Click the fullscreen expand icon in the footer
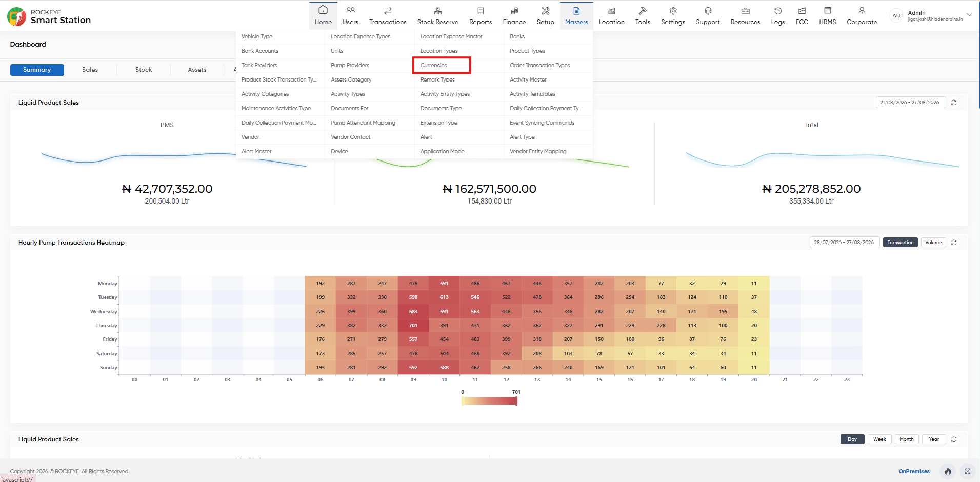The width and height of the screenshot is (980, 482). (967, 471)
